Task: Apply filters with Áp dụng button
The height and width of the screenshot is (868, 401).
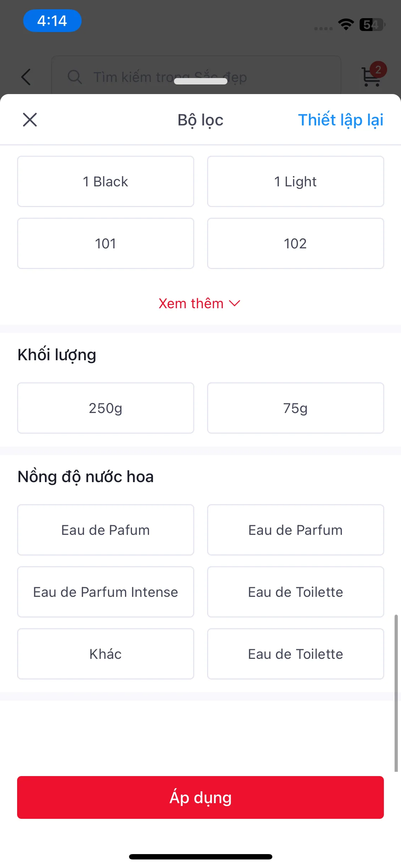Action: tap(200, 797)
